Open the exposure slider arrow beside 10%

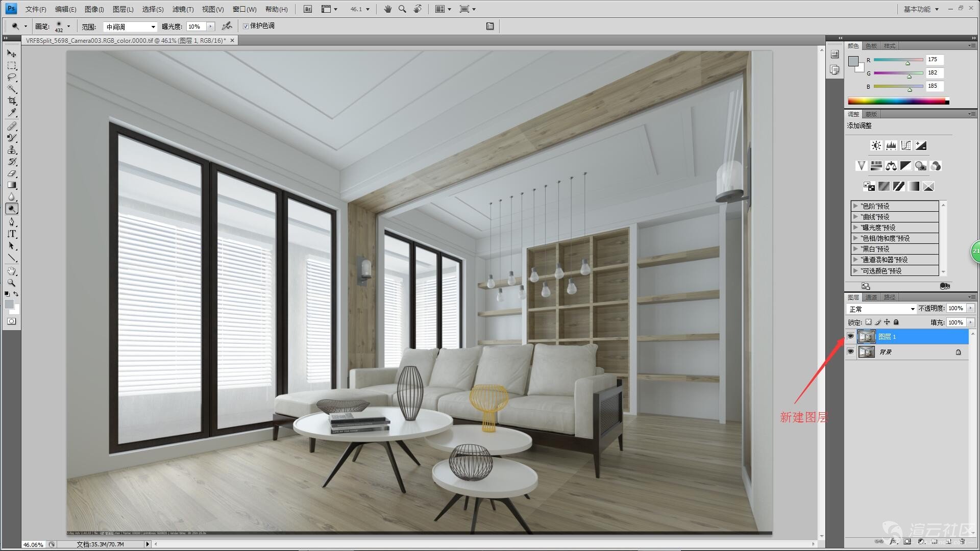pyautogui.click(x=211, y=27)
